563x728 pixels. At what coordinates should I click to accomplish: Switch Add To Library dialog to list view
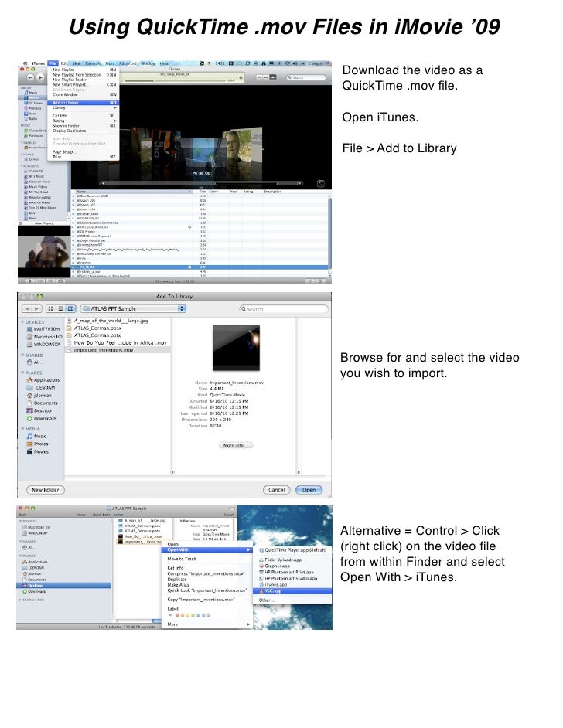coord(60,309)
